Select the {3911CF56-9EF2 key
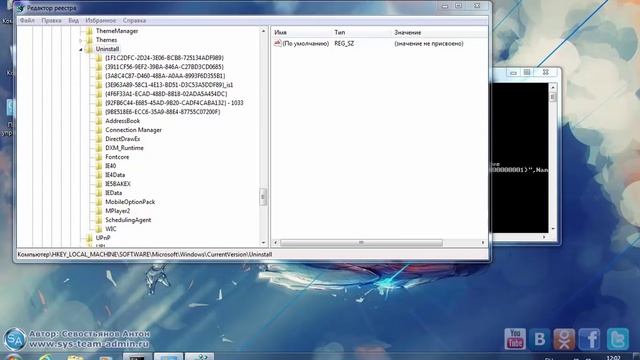Screen dimensions: 640x360 click(x=164, y=67)
